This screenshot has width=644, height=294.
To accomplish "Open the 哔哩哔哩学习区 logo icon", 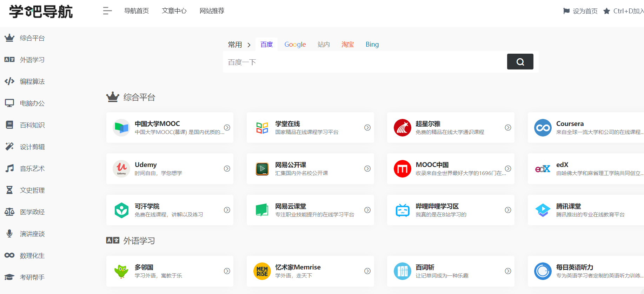I will point(403,210).
